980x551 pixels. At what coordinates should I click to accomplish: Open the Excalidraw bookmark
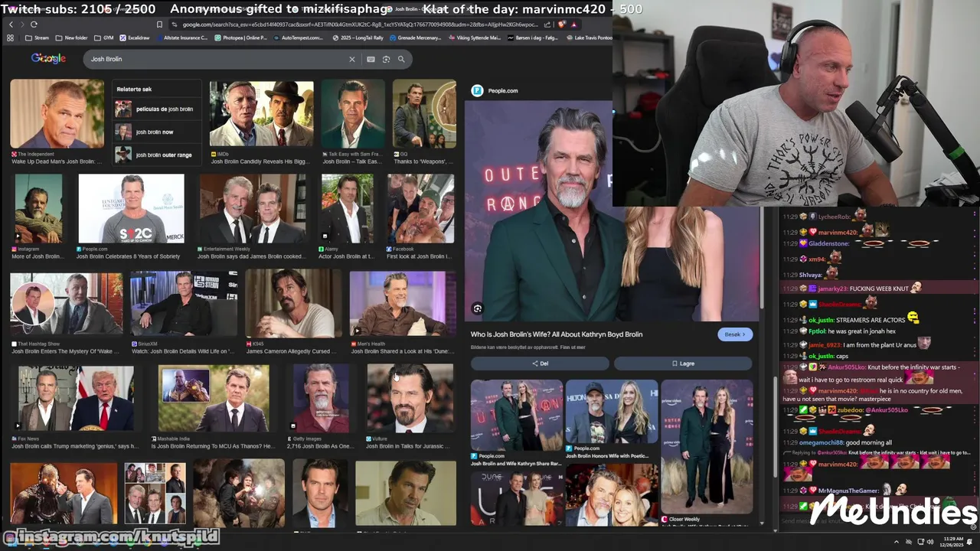[x=134, y=37]
